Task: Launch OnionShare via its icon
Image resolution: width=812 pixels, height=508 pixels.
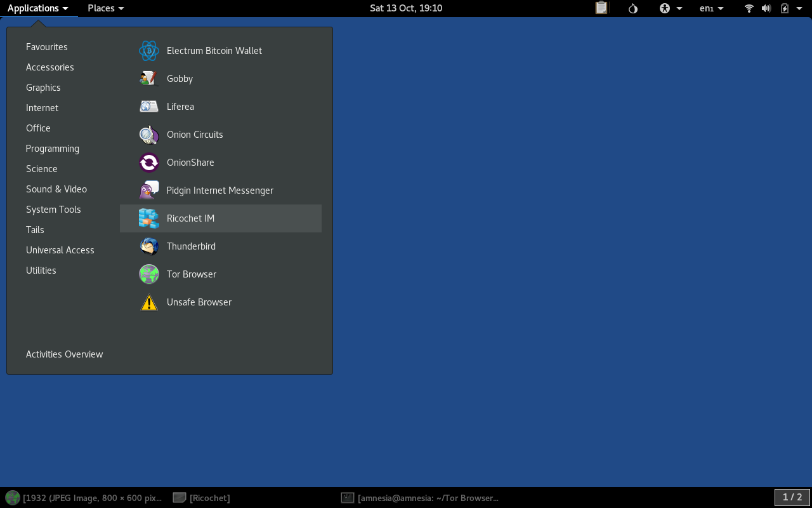Action: [149, 163]
